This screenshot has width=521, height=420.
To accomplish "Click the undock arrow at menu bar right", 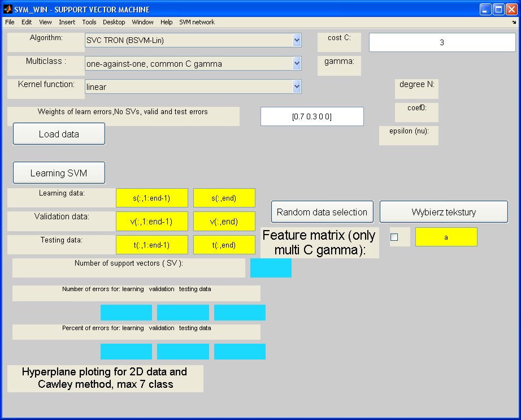I will [x=514, y=23].
